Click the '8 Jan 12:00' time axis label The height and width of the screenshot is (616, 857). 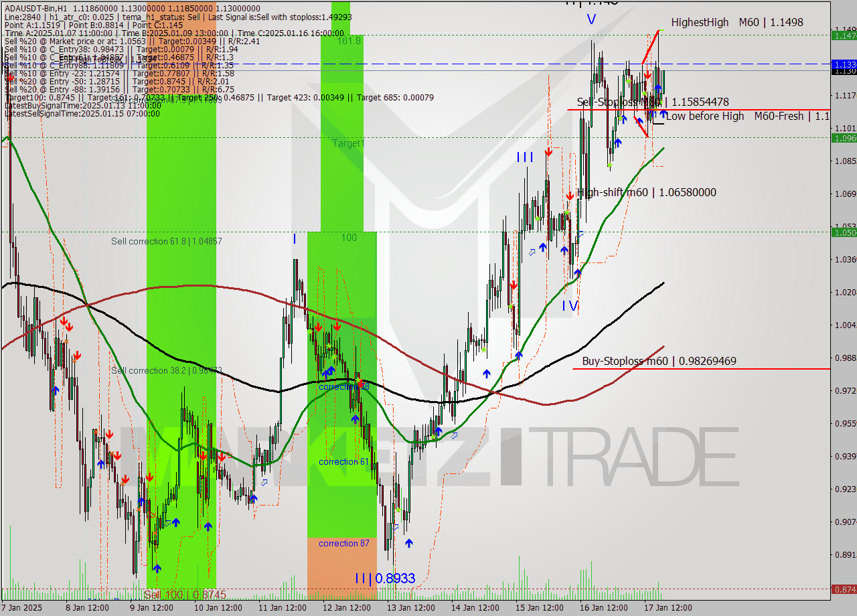pyautogui.click(x=86, y=608)
